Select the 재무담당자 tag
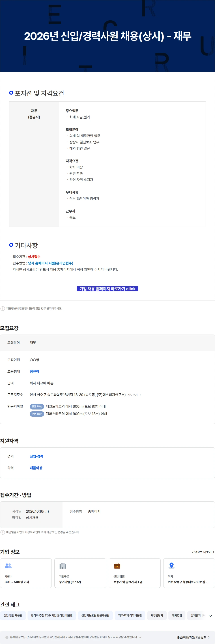 (157, 616)
